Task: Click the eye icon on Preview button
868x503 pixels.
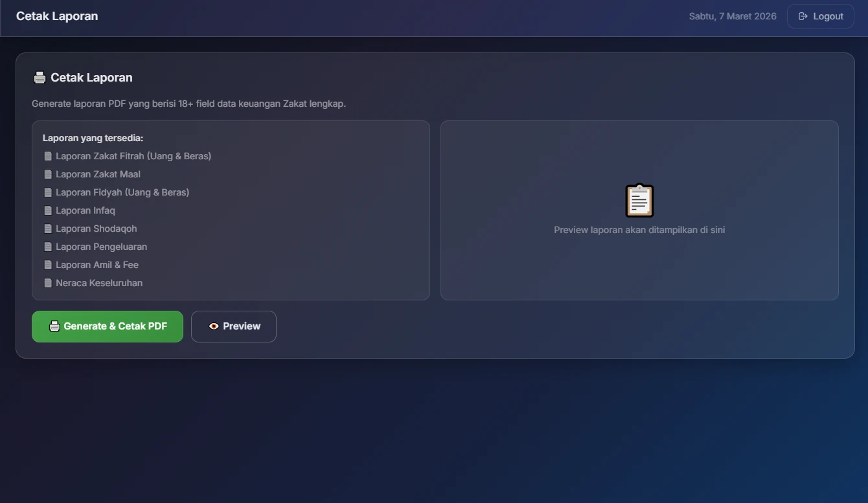Action: [214, 326]
